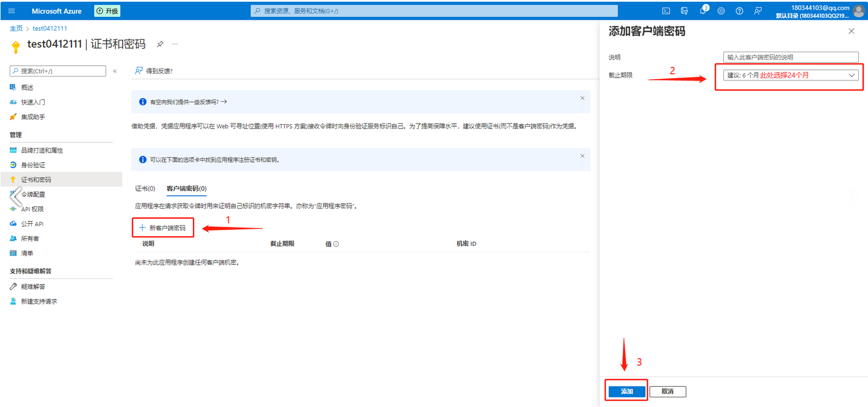Click the info icon beside 值 column
868x407 pixels.
tap(336, 244)
